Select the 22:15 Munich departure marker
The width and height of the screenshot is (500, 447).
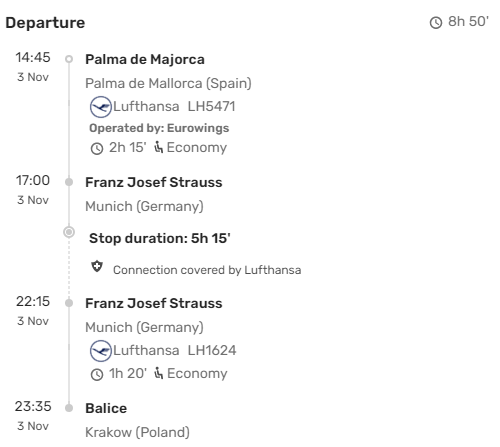[x=69, y=303]
